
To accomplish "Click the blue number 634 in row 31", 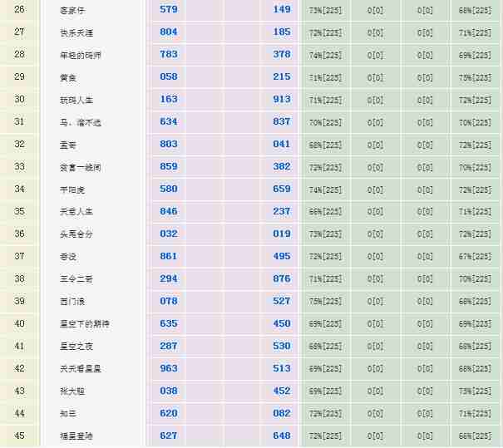I will coord(169,122).
